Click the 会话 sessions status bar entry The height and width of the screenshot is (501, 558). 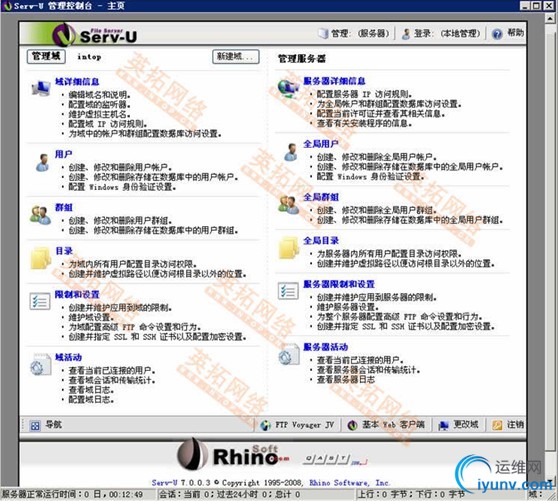coord(230,495)
